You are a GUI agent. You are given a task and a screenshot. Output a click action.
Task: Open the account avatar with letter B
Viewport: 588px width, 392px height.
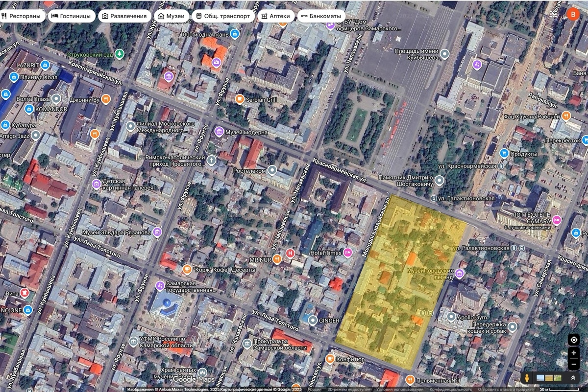[x=573, y=14]
